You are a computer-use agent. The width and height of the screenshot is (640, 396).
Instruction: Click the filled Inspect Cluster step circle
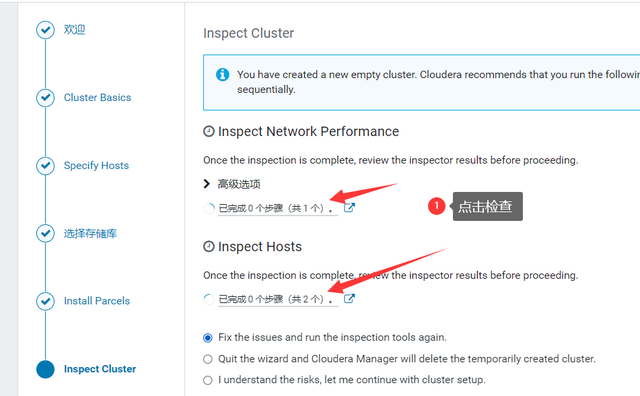(x=45, y=369)
